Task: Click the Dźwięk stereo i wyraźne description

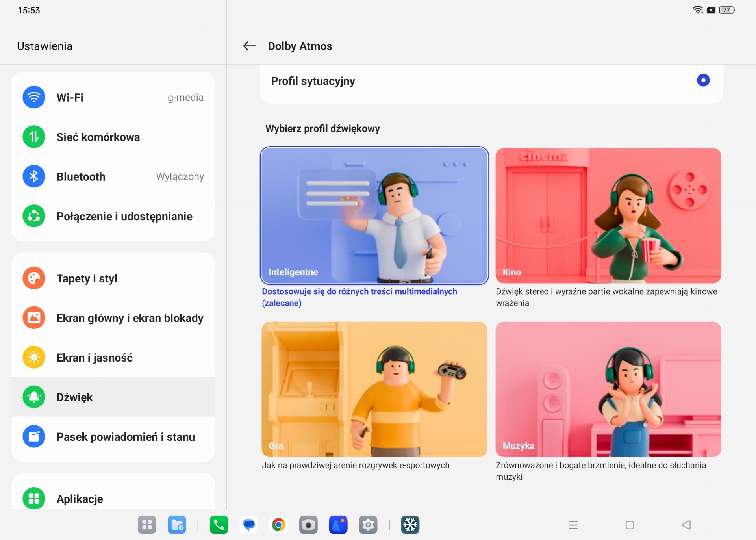Action: (x=606, y=297)
